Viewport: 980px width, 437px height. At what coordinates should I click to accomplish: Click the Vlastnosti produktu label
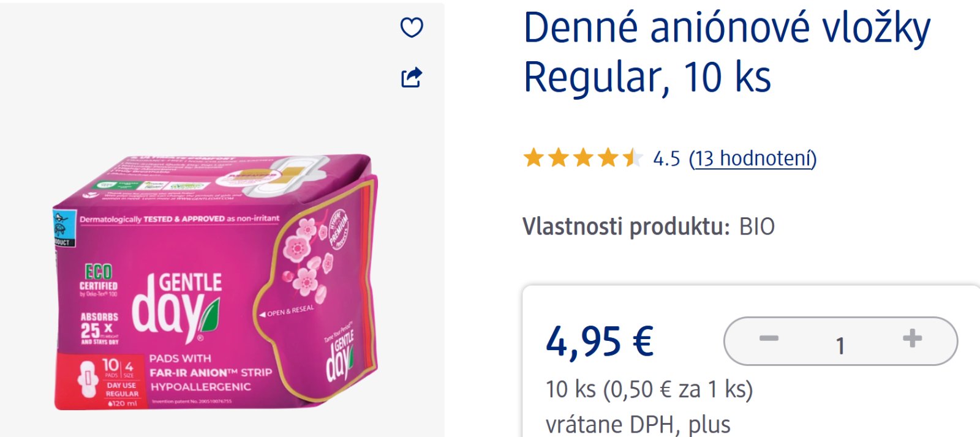626,227
